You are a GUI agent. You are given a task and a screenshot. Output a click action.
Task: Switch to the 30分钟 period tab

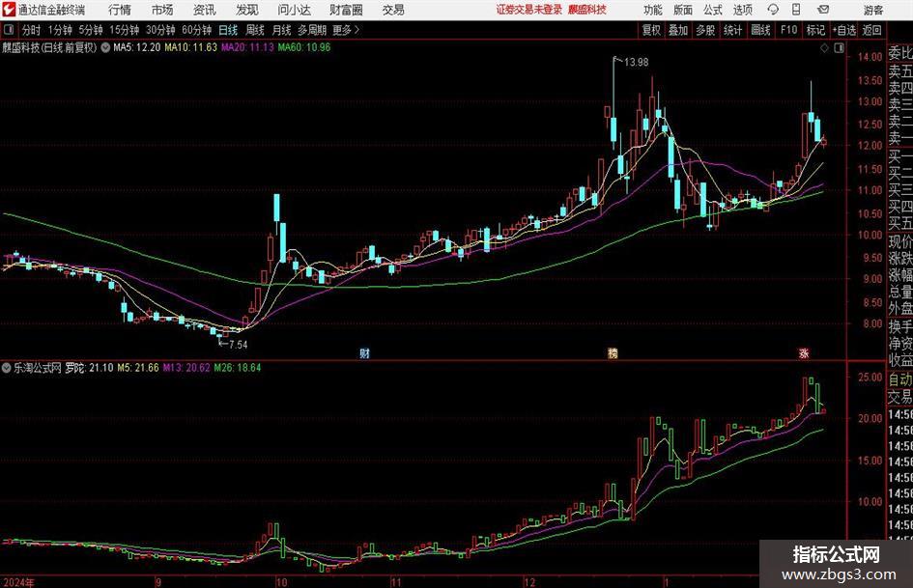tap(160, 30)
